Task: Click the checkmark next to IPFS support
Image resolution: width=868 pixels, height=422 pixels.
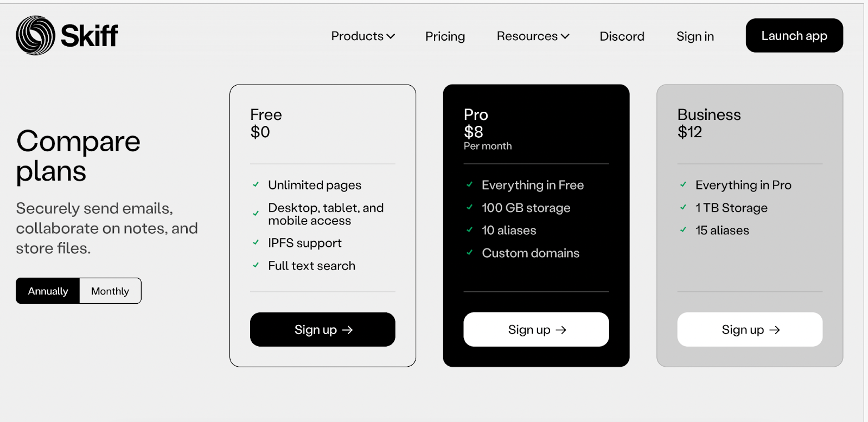Action: point(256,242)
